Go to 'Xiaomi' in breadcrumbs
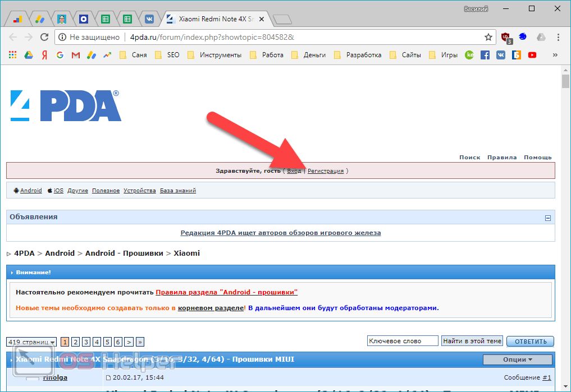 186,253
